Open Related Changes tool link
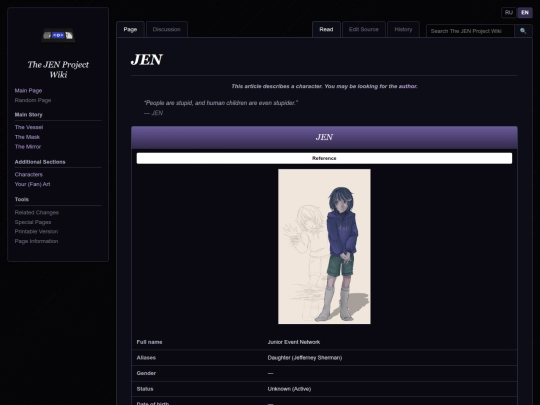540x405 pixels. tap(37, 212)
